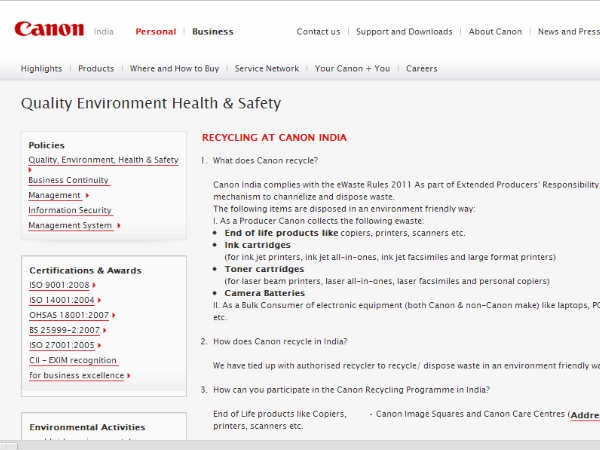The width and height of the screenshot is (600, 450).
Task: Click red arrow next to BS 25999-2:2007
Action: point(104,330)
